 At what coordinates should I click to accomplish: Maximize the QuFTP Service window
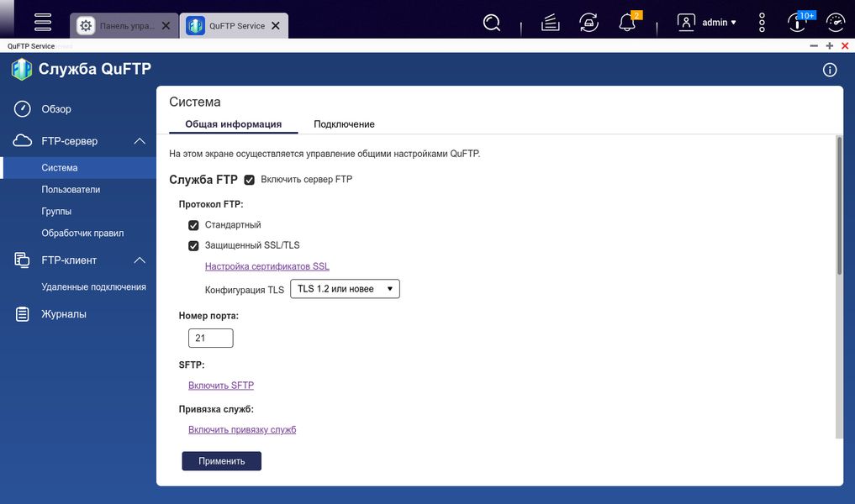pos(830,45)
